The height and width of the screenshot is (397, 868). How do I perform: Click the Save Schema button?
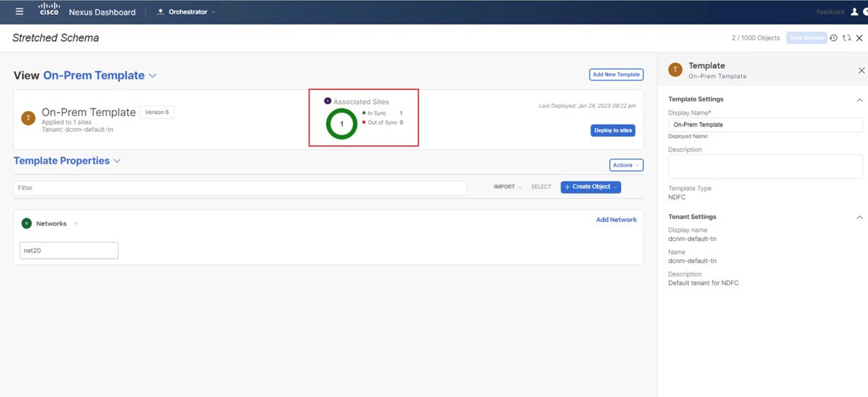[x=806, y=38]
